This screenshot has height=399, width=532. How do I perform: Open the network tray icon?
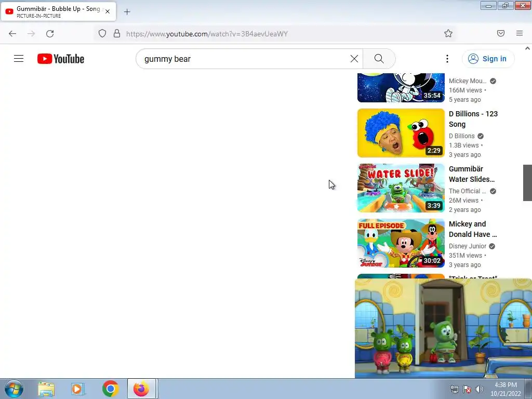click(x=454, y=389)
